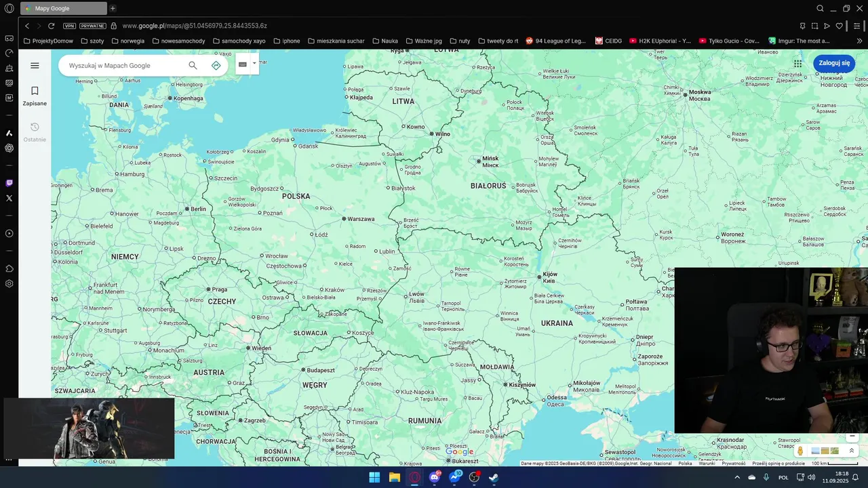Click the Zaloguj się sign-in button
868x488 pixels.
pos(834,63)
